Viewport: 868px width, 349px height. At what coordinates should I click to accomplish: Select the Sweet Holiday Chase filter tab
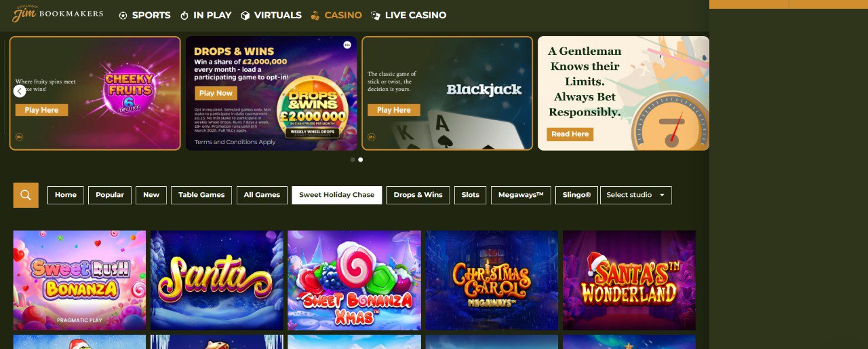(337, 195)
